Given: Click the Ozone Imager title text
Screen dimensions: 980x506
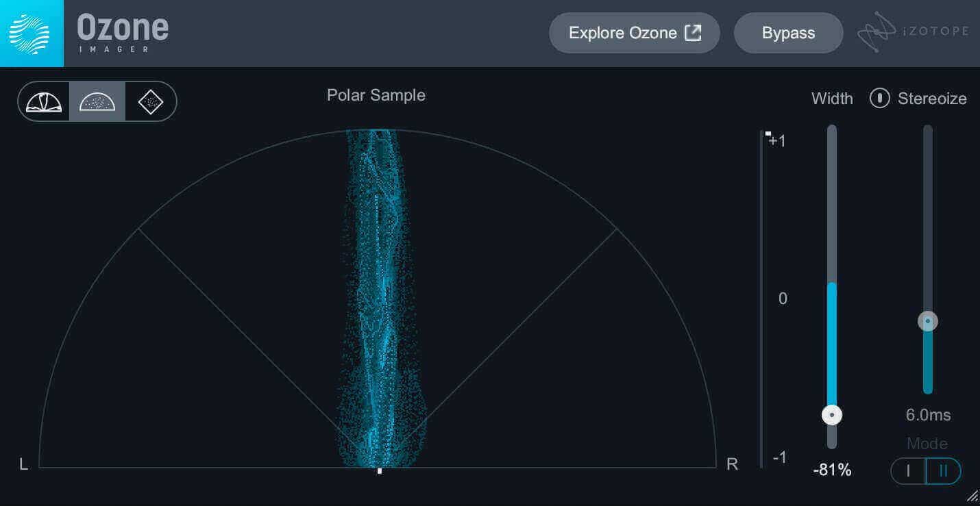Looking at the screenshot, I should coord(123,31).
